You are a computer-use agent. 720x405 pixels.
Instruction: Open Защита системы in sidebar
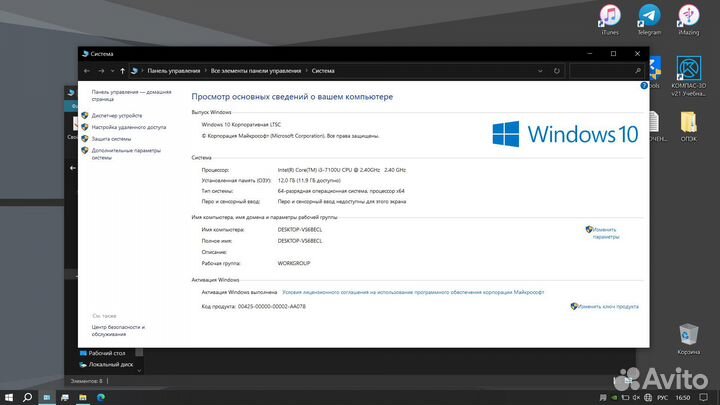pos(111,139)
